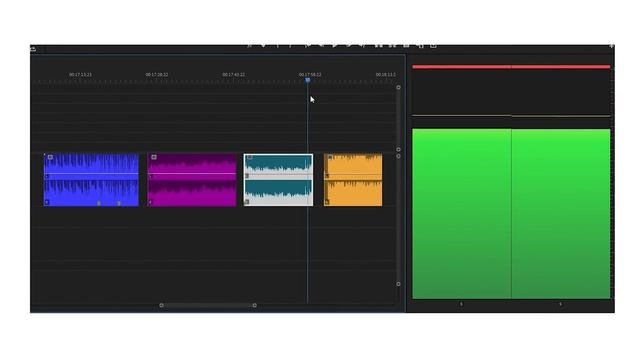The width and height of the screenshot is (640, 360).
Task: Click the top handle of video tracks scrollbar
Action: coord(398,87)
